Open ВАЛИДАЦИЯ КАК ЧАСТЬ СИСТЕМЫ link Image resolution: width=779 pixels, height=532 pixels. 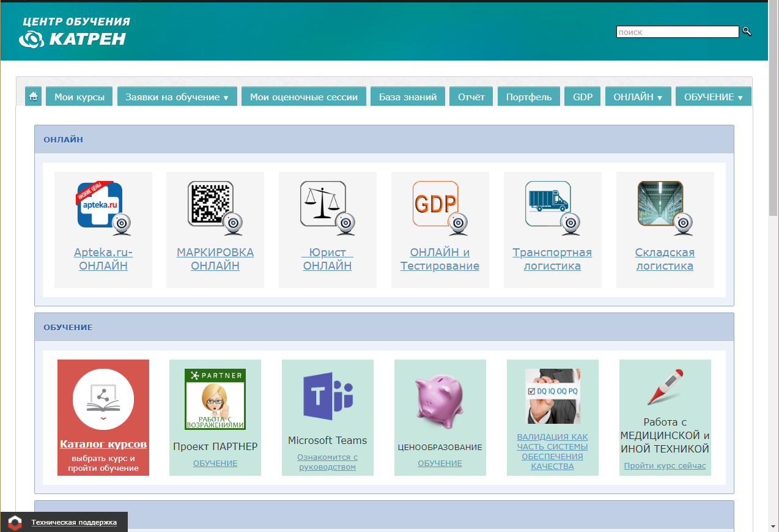coord(553,451)
